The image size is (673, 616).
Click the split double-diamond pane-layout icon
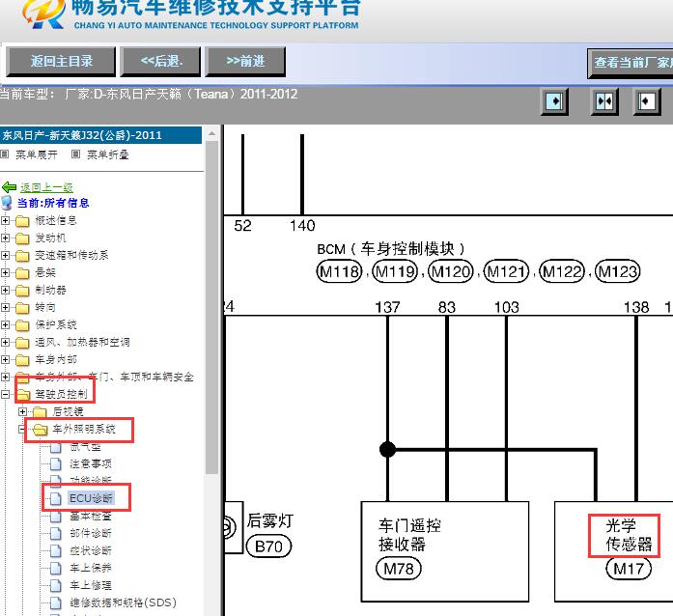tap(604, 101)
